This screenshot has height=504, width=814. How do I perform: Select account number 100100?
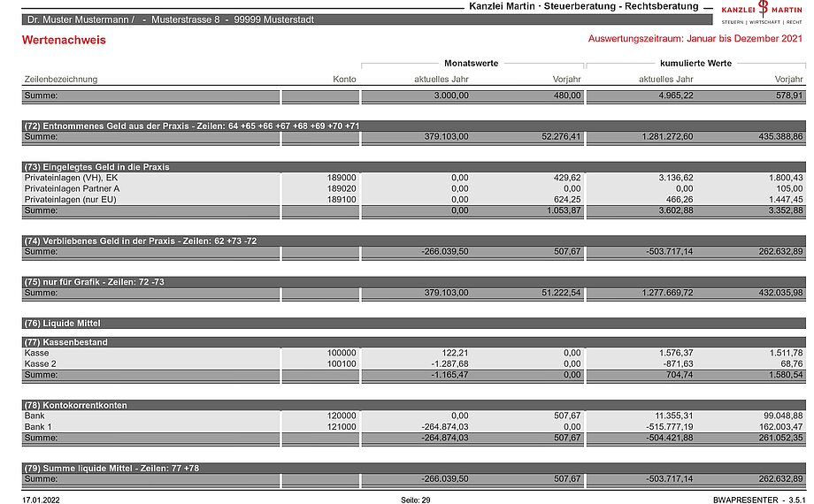pyautogui.click(x=342, y=364)
